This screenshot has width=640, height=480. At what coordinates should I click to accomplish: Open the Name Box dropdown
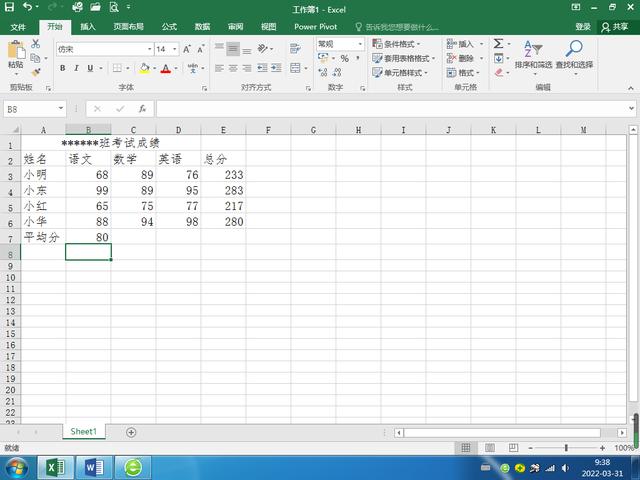click(x=61, y=109)
